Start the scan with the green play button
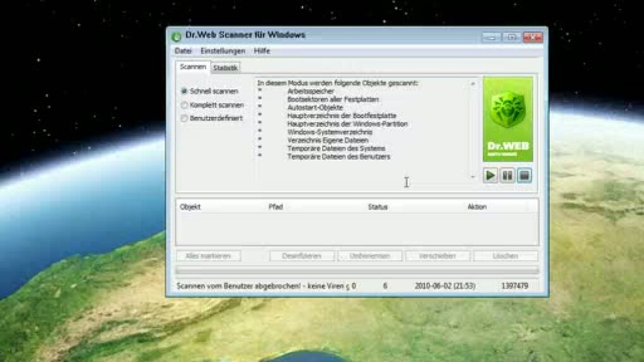The height and width of the screenshot is (362, 644). pyautogui.click(x=490, y=176)
